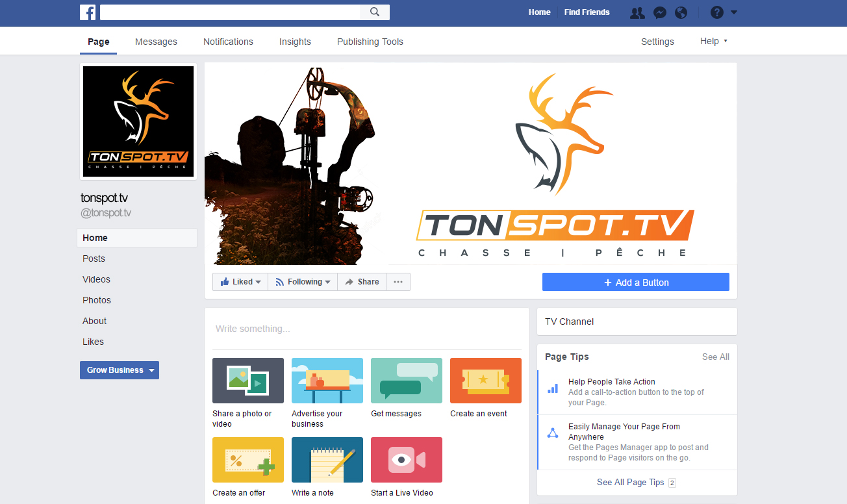Switch to the Messages tab
847x504 pixels.
pos(156,42)
